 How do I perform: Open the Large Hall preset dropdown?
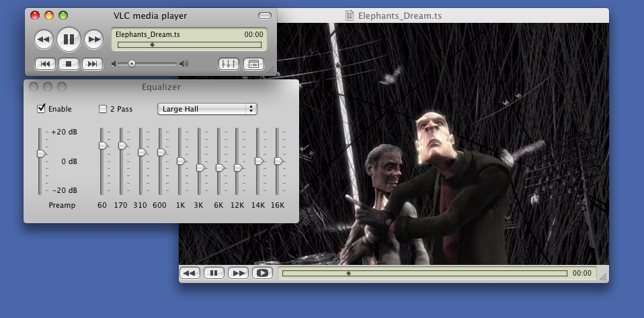click(x=207, y=108)
